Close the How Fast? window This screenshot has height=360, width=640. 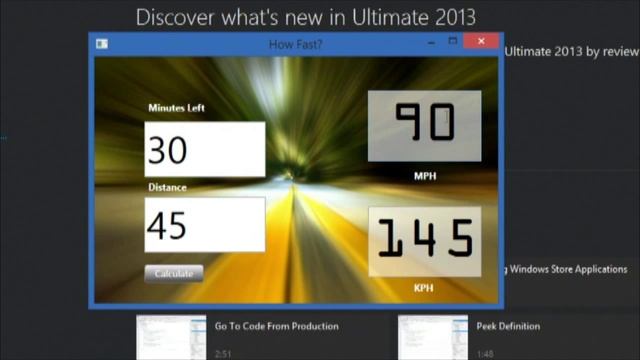tap(481, 41)
